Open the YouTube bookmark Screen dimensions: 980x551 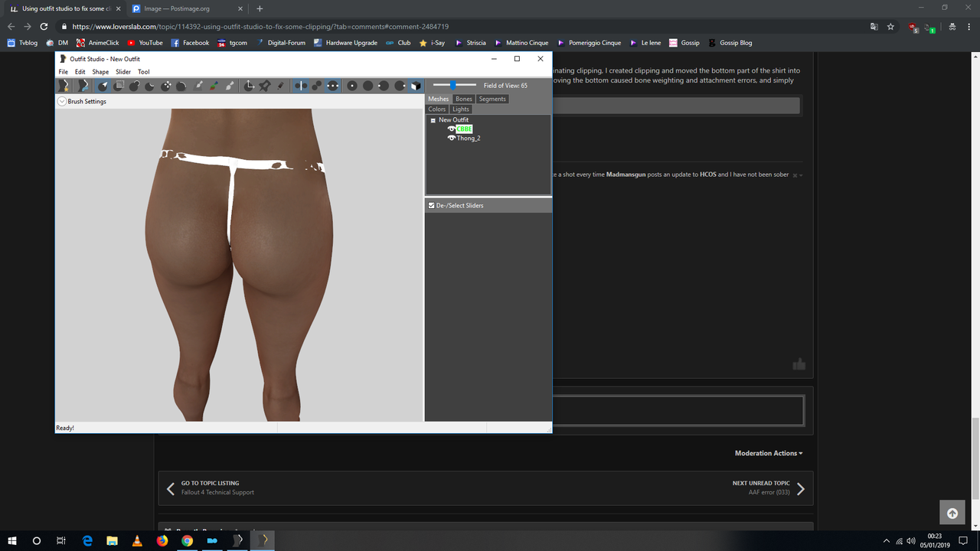point(145,43)
